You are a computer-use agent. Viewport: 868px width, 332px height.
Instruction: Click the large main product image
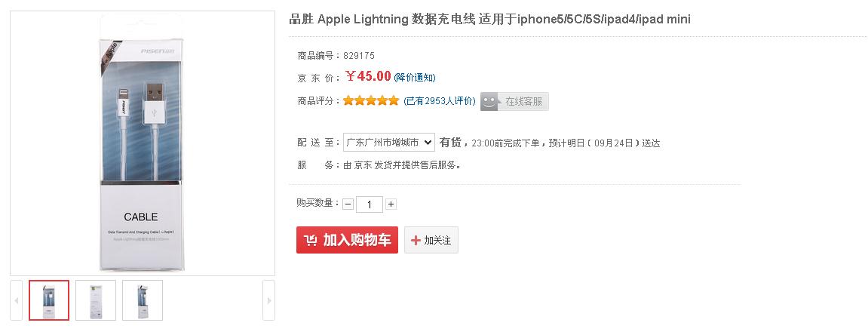(142, 143)
